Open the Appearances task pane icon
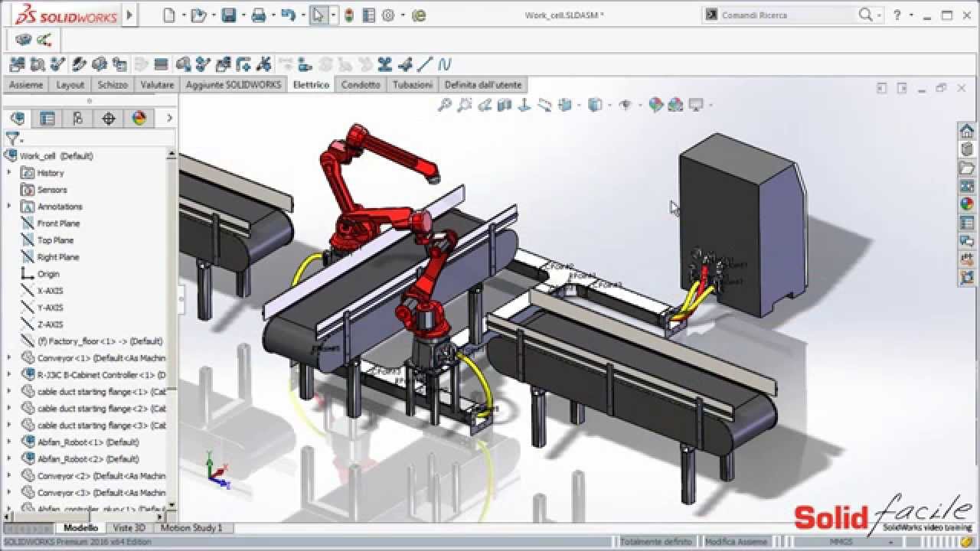Screen dimensions: 980x551 coord(967,204)
